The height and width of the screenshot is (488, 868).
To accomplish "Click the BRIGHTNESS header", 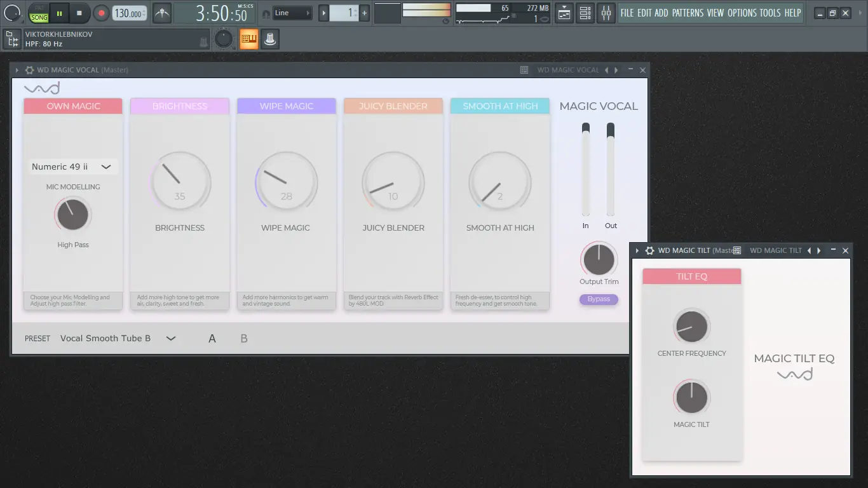I will (x=180, y=106).
